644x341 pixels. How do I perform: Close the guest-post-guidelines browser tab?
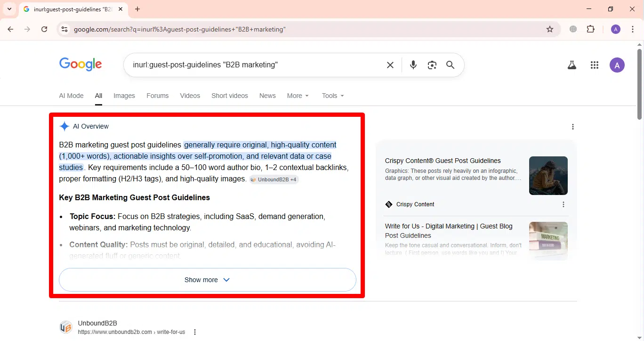[x=121, y=9]
